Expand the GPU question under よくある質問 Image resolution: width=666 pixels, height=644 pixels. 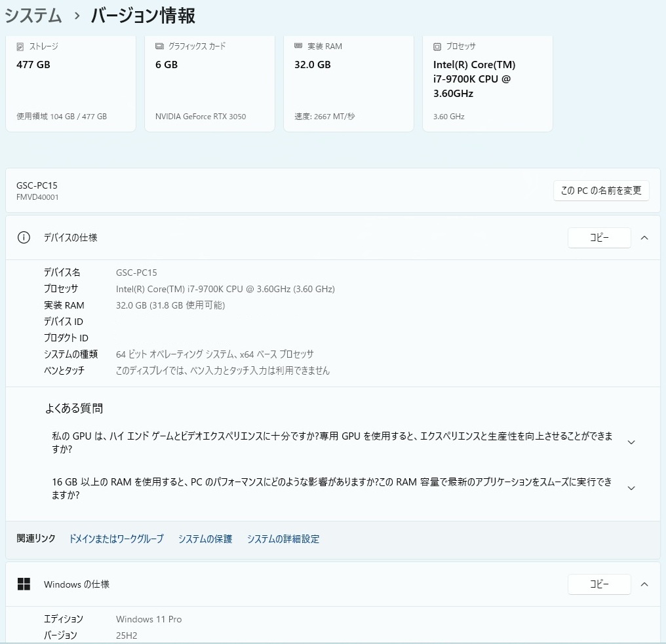pos(631,442)
